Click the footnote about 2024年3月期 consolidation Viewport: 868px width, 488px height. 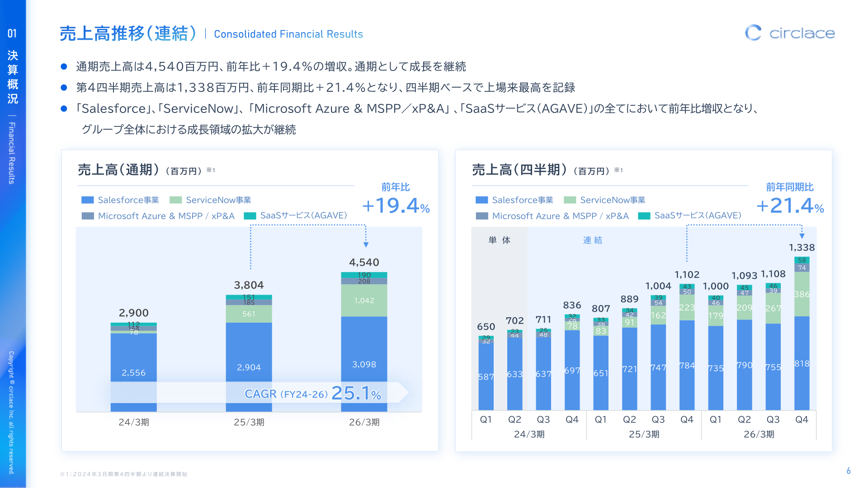[x=123, y=474]
